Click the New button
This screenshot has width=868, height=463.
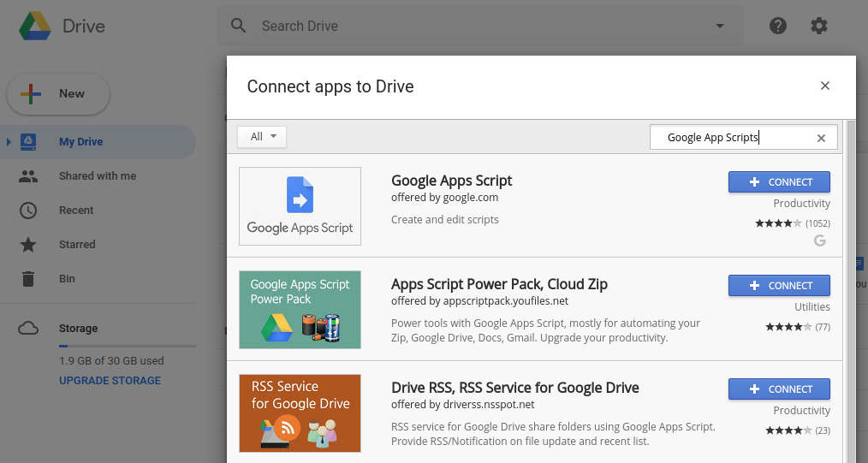coord(58,94)
